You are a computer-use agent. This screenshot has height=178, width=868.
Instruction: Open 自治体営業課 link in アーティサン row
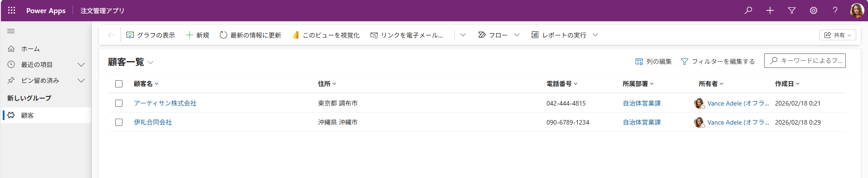tap(642, 103)
